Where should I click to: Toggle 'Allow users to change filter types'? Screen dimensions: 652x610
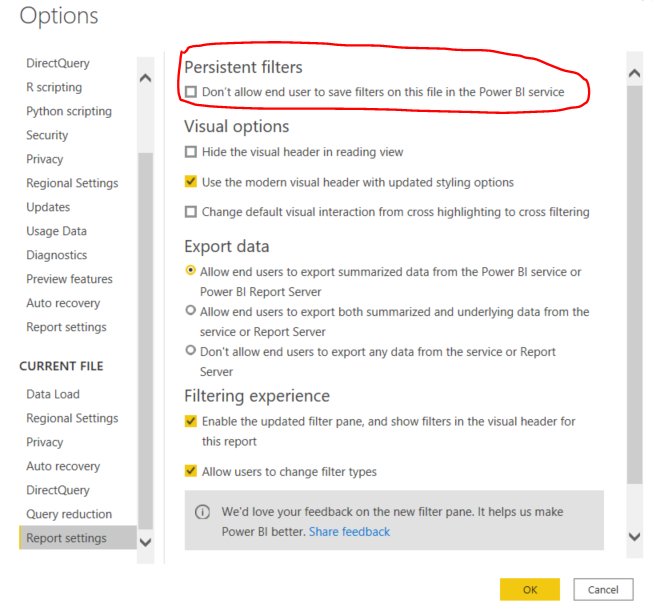191,471
